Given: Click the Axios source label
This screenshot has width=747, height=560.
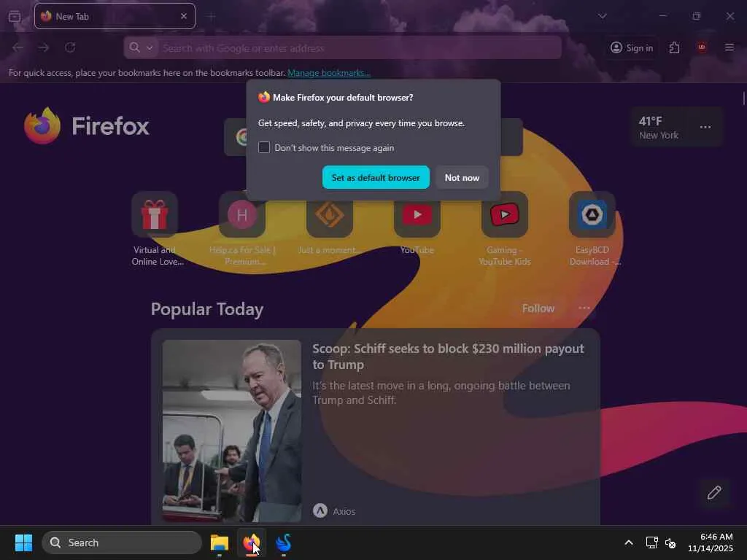Looking at the screenshot, I should [344, 511].
